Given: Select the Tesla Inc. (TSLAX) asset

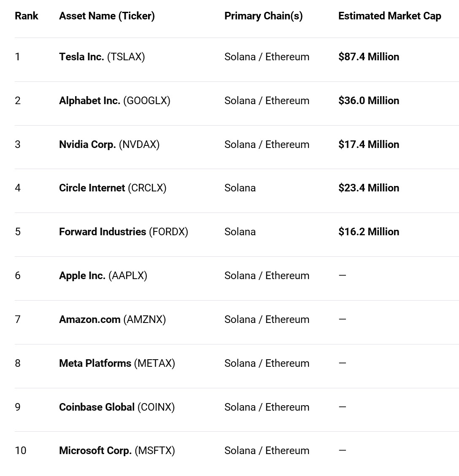Looking at the screenshot, I should point(102,57).
